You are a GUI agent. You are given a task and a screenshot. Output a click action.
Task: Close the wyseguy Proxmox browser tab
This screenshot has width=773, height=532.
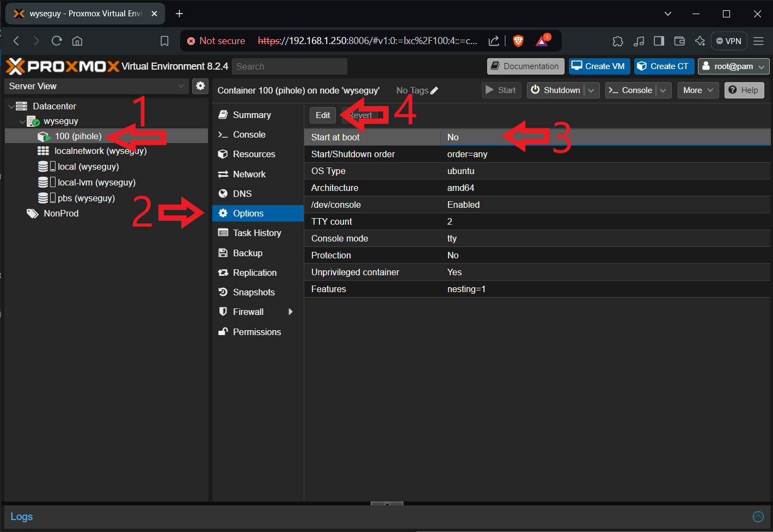tap(154, 14)
